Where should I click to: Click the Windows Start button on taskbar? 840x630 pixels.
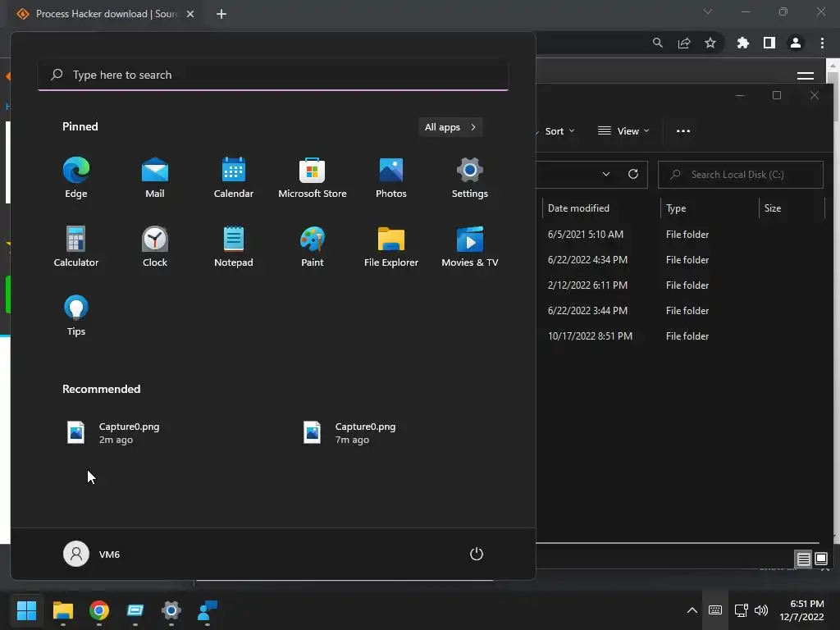coord(26,610)
